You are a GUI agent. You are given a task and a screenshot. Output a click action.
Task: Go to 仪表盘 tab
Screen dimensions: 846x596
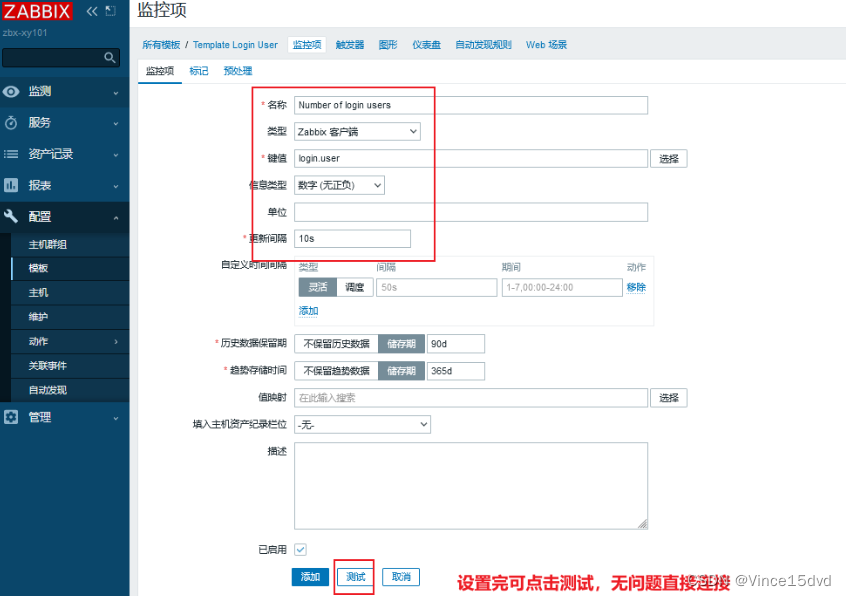click(x=426, y=45)
